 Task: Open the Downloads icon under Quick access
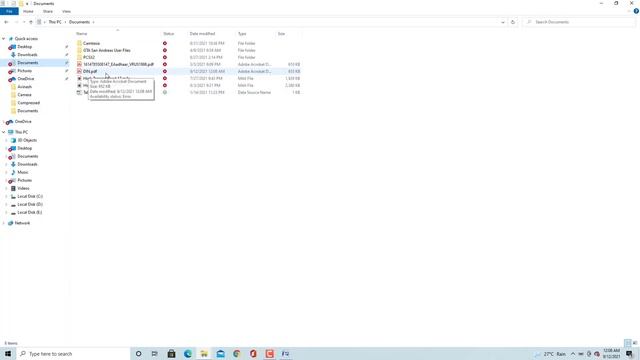tap(13, 55)
